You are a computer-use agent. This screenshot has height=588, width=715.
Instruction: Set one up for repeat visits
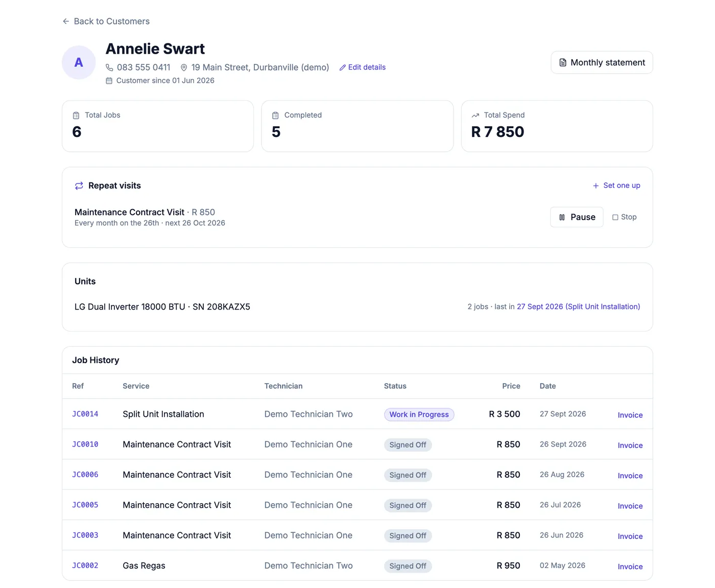pos(616,185)
